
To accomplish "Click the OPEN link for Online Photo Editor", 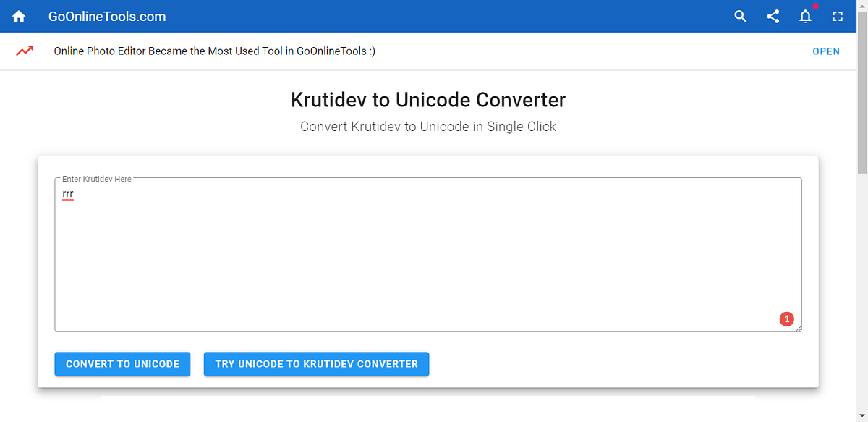I will click(x=826, y=51).
